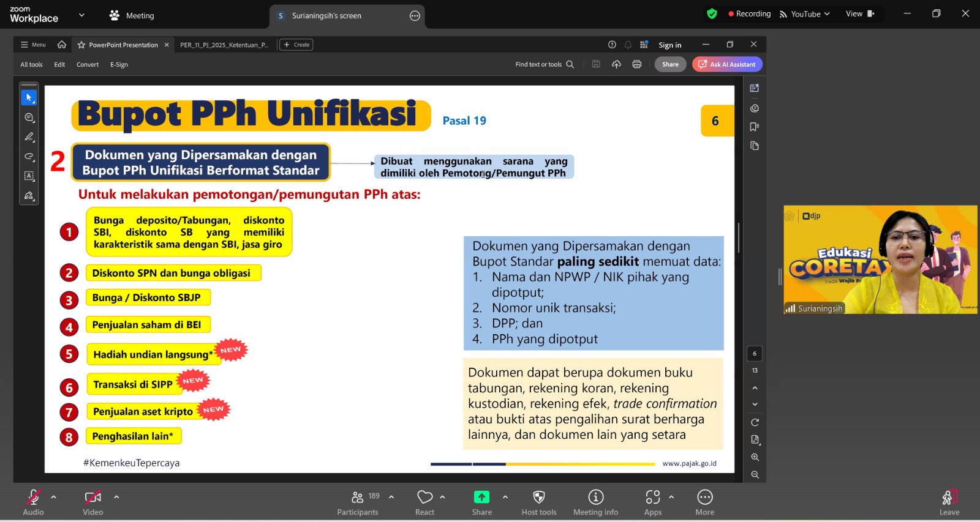Click the Ask AI Assistant button
The image size is (980, 522).
pos(727,64)
